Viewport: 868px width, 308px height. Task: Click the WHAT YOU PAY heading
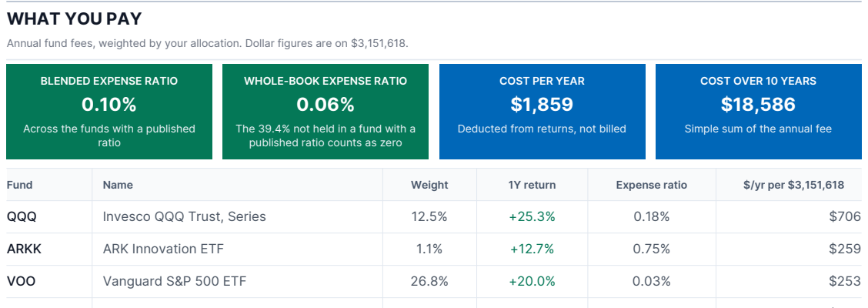point(74,18)
